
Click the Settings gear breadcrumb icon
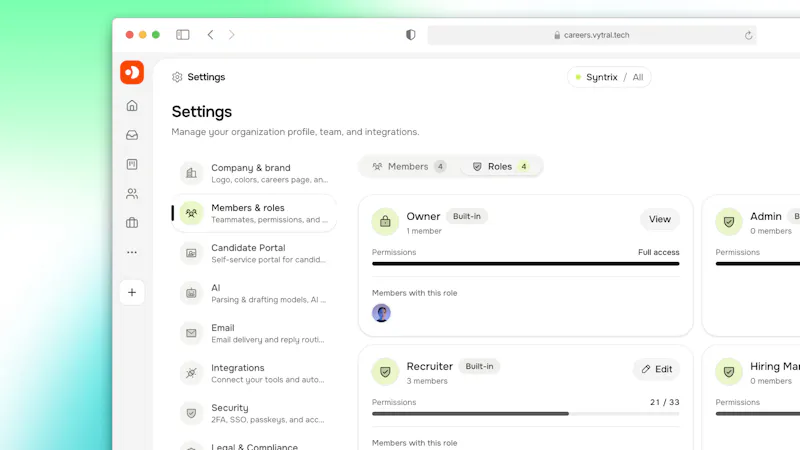177,77
